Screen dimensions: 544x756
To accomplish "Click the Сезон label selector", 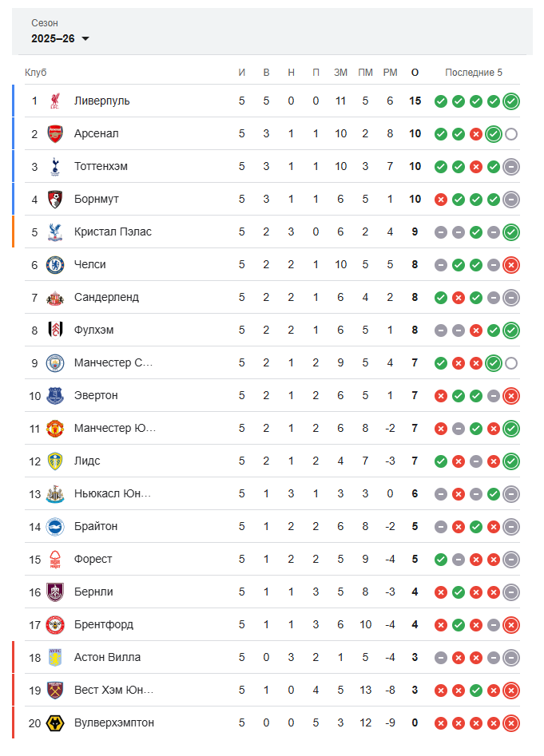I will [45, 23].
